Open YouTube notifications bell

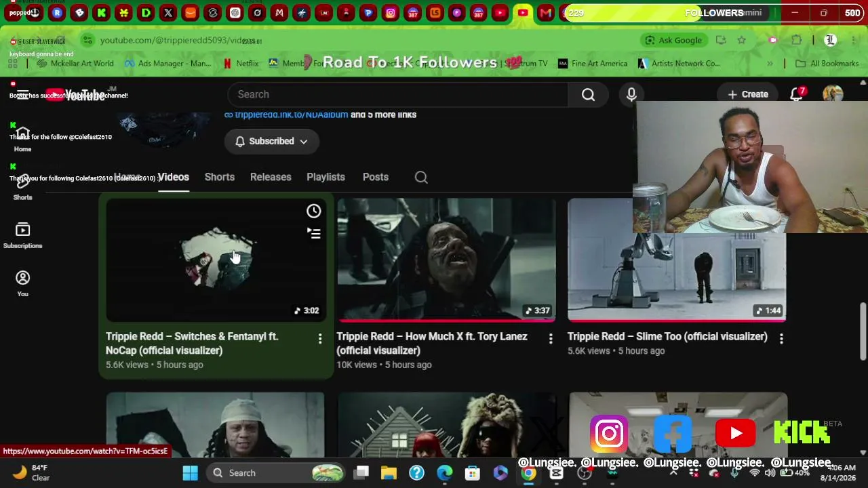pos(797,94)
